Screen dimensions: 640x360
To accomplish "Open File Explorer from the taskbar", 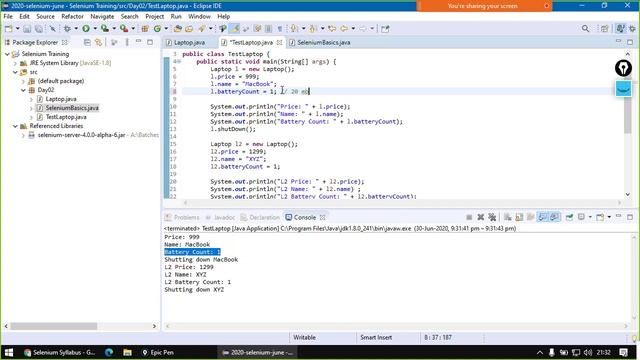I will (127, 352).
